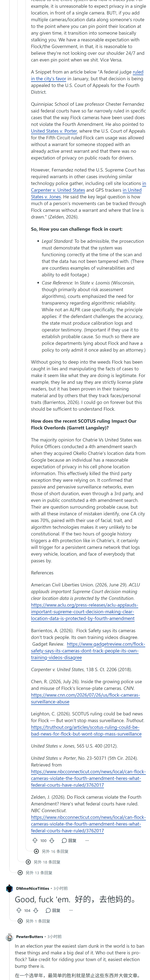
Task: Expand 另外 1 条回复 under DMmeNiceTitties
Action: [x=34, y=921]
